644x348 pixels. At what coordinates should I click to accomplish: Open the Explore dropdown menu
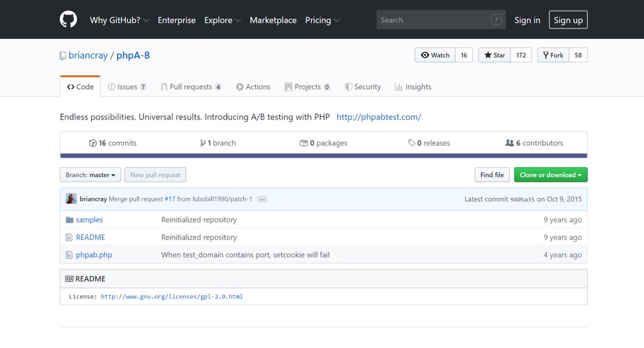tap(222, 20)
